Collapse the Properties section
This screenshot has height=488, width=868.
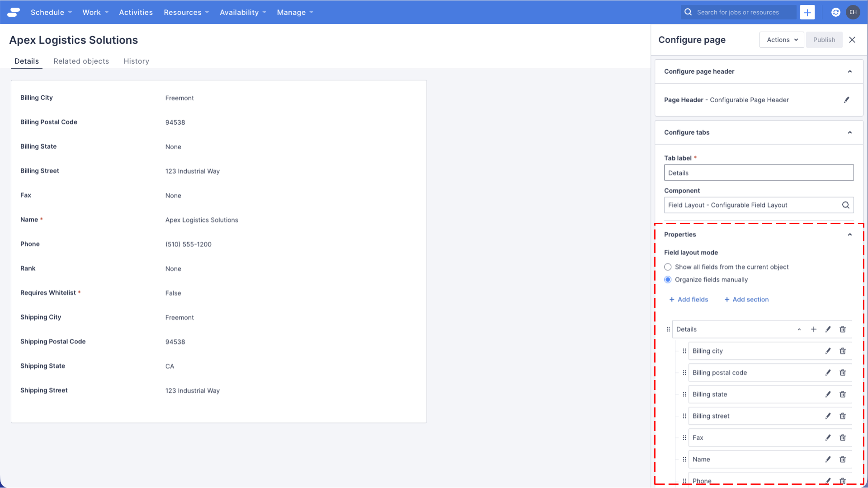point(850,234)
